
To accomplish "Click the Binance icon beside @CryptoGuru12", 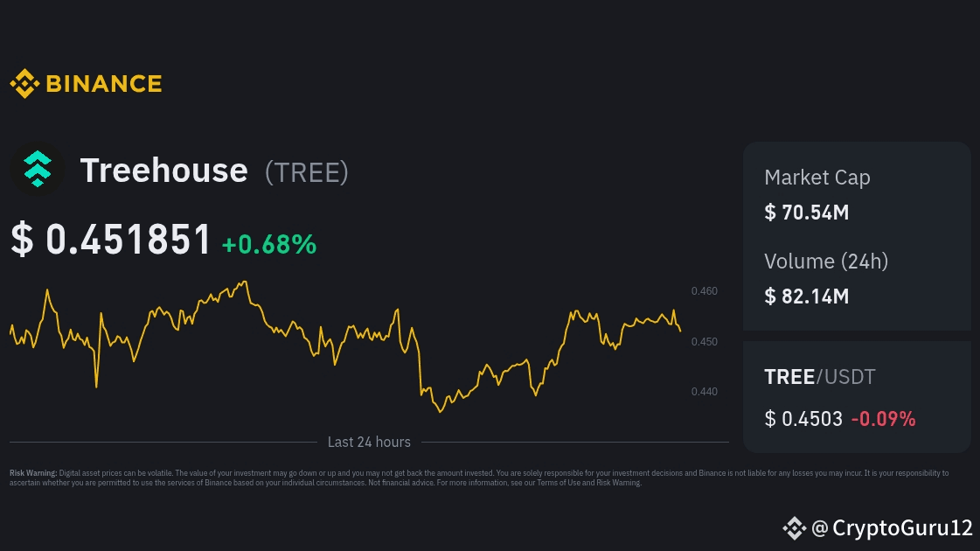I will pos(795,528).
